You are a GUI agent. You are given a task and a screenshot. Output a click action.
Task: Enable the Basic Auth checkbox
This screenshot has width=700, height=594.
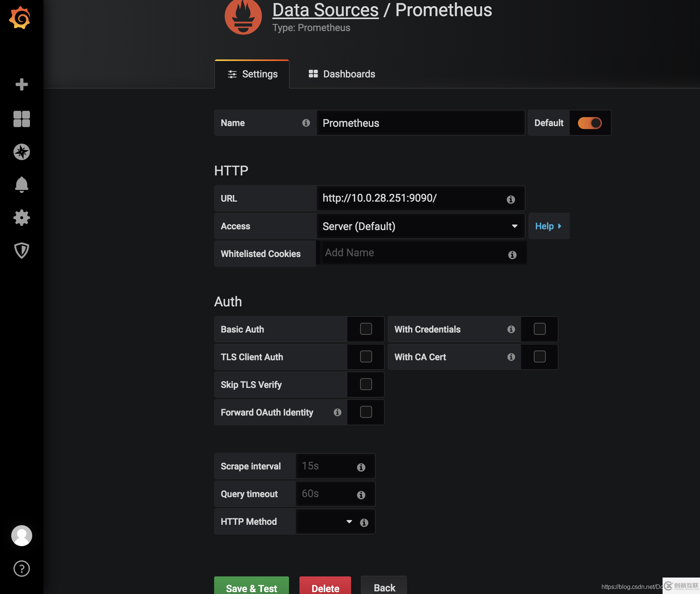point(366,329)
